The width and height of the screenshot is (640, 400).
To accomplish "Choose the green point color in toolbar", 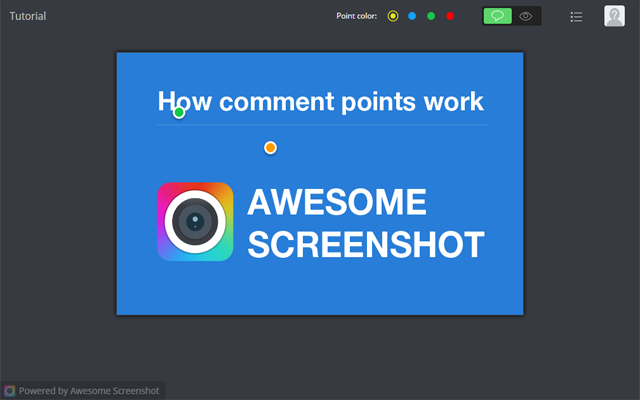I will coord(431,16).
